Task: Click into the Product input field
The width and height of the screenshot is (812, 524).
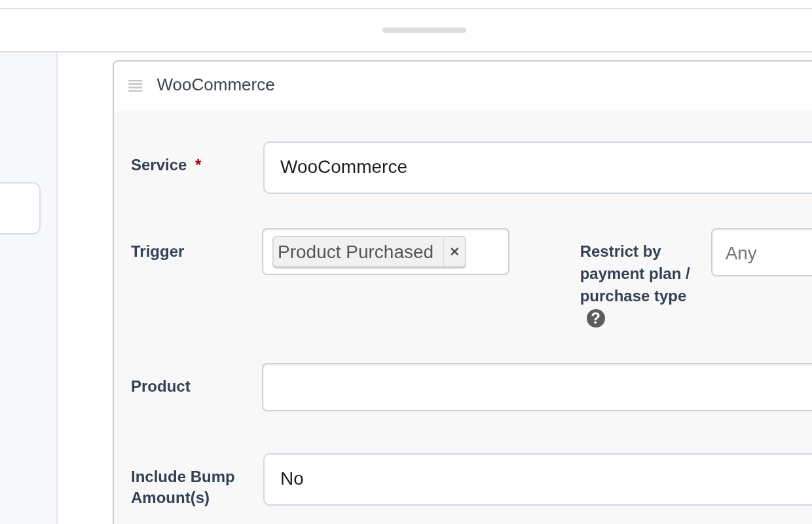Action: point(537,387)
